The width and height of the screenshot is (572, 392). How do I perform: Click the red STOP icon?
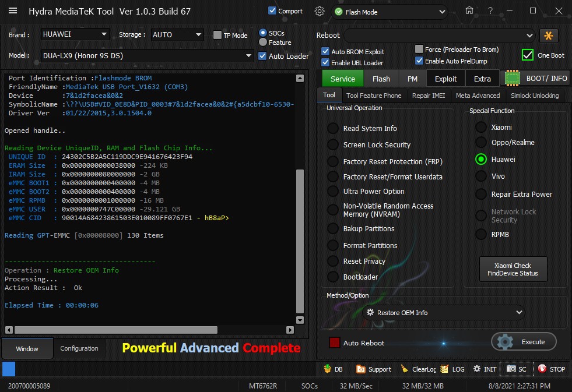[542, 369]
